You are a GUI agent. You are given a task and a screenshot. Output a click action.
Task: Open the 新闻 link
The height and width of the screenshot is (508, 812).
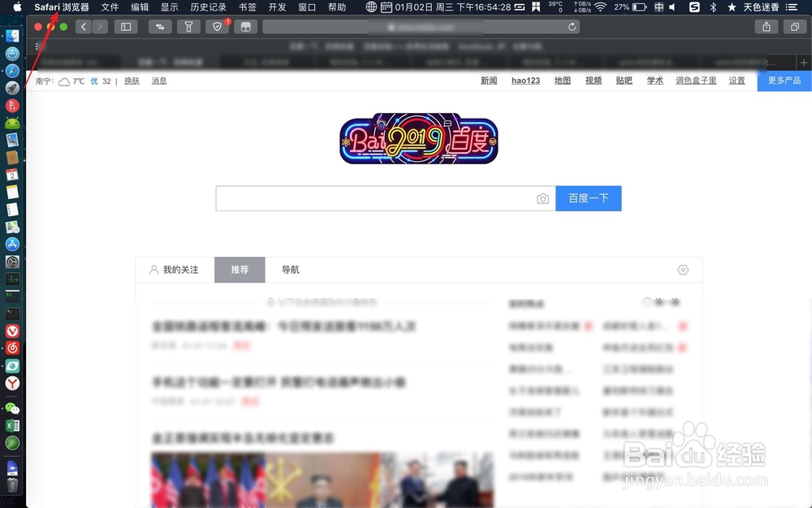(x=489, y=80)
